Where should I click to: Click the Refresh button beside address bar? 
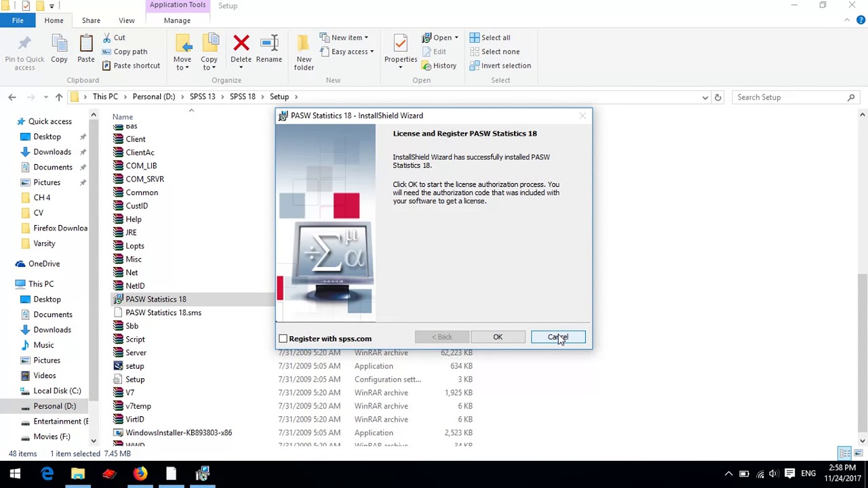[x=718, y=97]
